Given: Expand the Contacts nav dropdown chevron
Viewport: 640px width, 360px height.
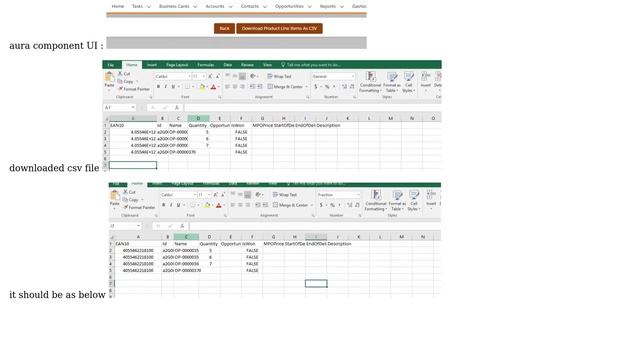Looking at the screenshot, I should 264,7.
